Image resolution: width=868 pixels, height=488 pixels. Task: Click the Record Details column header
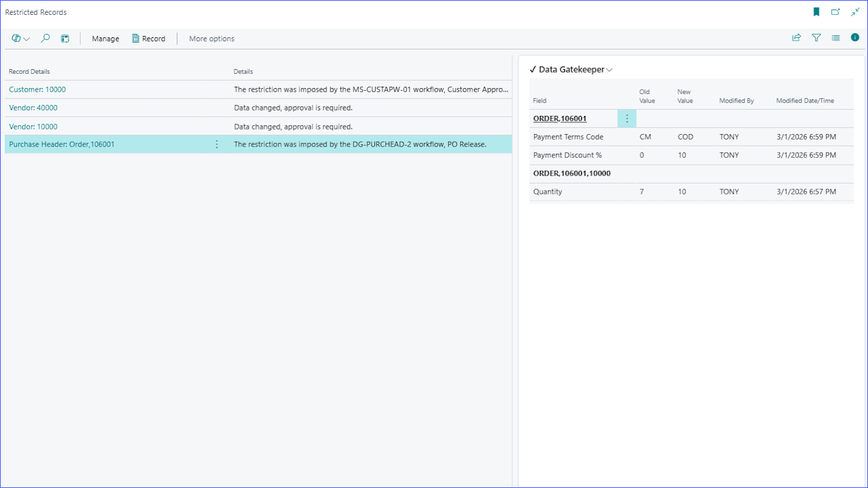click(x=29, y=72)
